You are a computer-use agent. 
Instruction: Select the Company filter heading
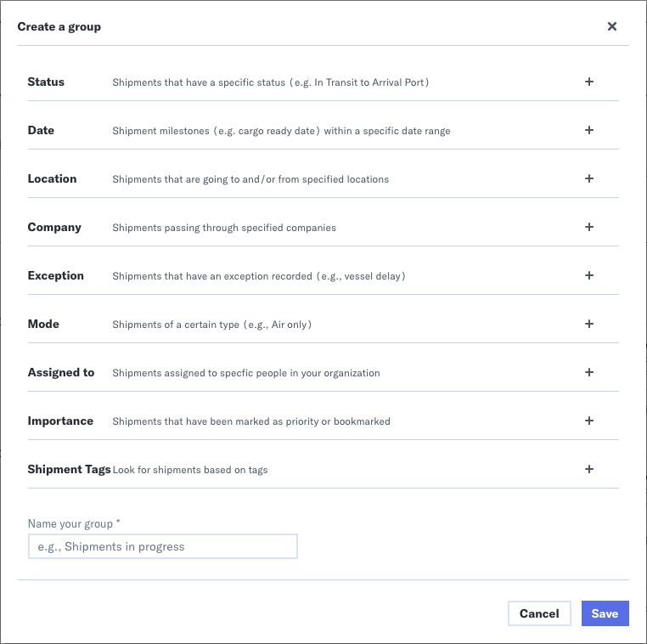click(54, 228)
